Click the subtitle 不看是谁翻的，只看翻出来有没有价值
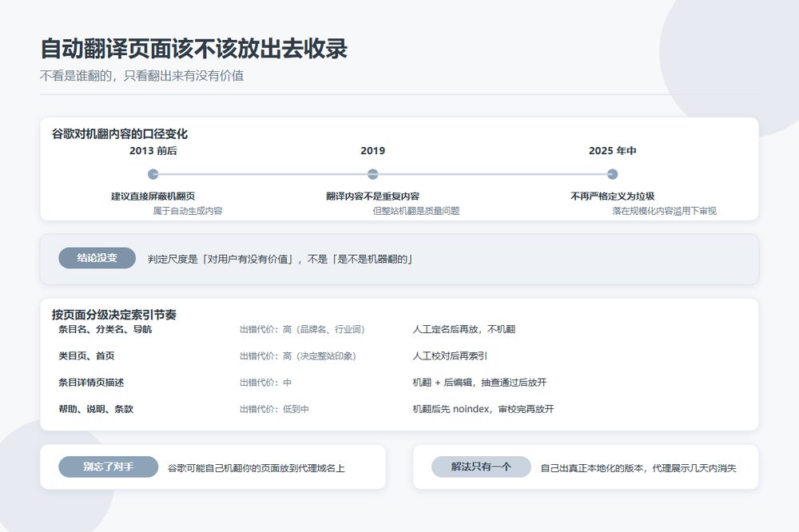Viewport: 799px width, 532px height. coord(141,76)
